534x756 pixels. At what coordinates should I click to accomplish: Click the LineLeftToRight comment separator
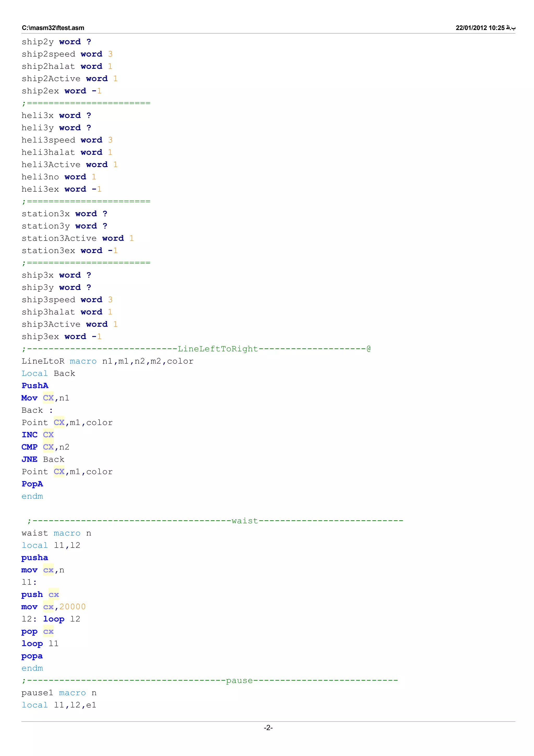coord(196,349)
